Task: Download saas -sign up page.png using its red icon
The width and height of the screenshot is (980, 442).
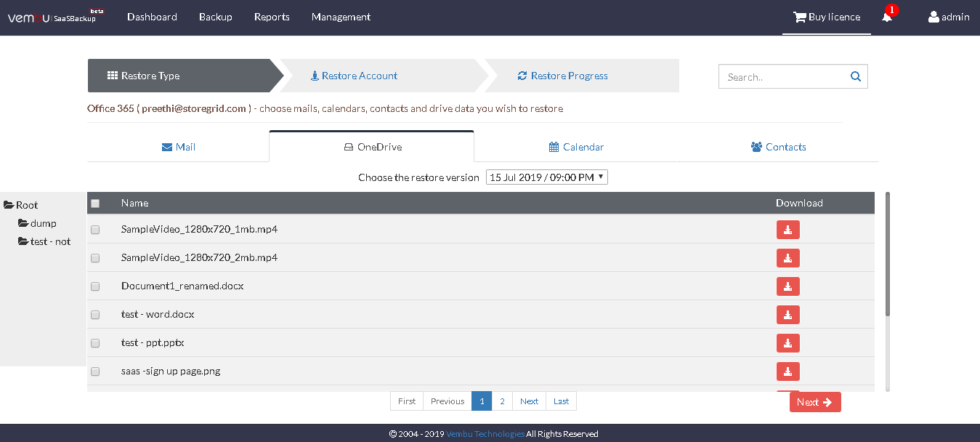Action: tap(788, 371)
